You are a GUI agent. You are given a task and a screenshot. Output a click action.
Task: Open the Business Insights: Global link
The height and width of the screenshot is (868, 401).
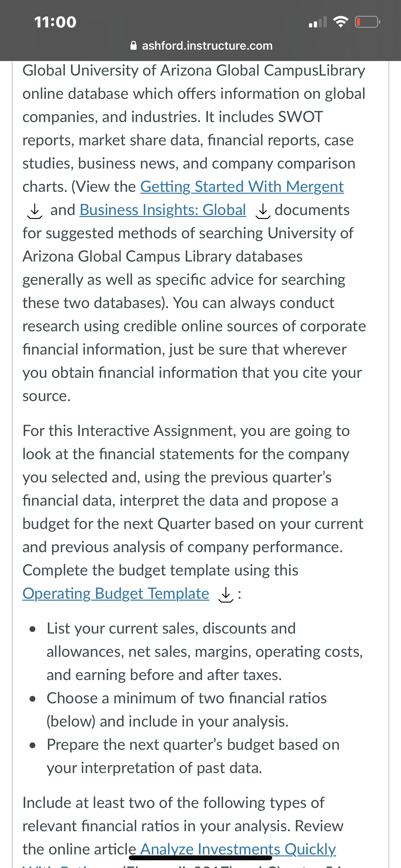163,210
